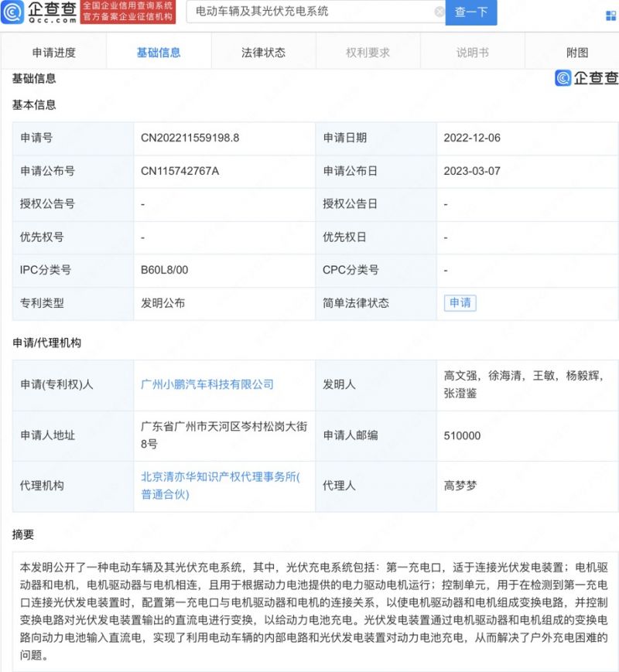Open the 广州小鹏汽车科技有限公司 company link
The width and height of the screenshot is (619, 672).
tap(207, 384)
